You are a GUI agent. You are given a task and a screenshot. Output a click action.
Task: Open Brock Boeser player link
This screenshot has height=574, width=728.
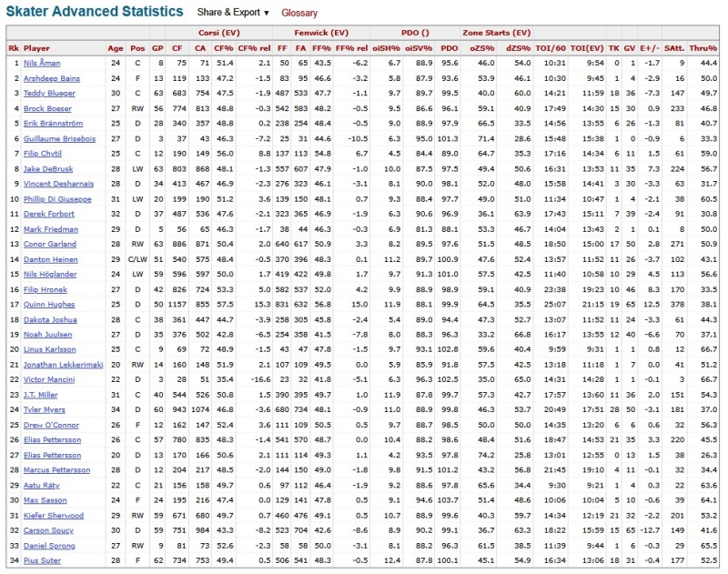coord(47,108)
